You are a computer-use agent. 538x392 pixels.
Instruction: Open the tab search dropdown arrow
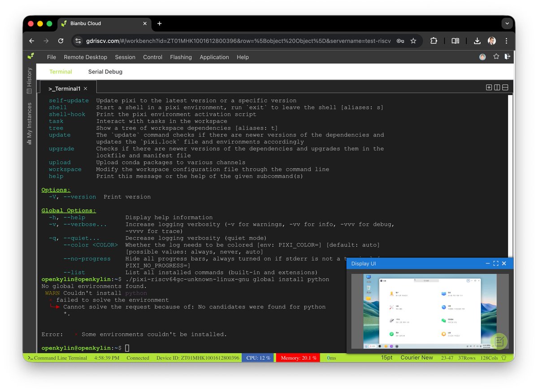(x=507, y=24)
